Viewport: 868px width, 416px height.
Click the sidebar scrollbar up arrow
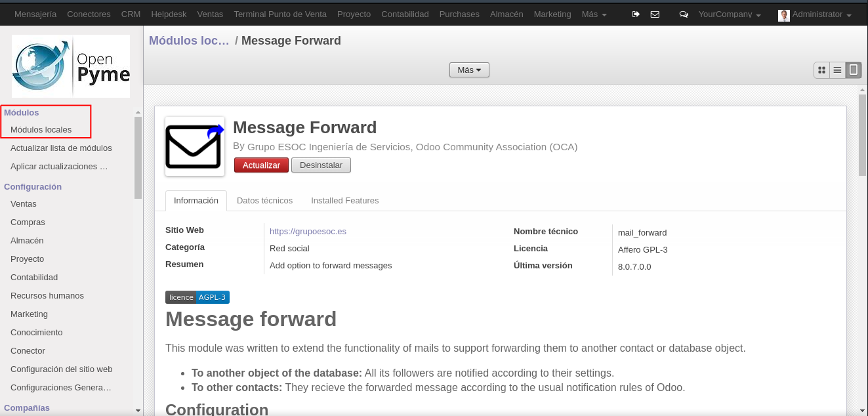point(138,113)
